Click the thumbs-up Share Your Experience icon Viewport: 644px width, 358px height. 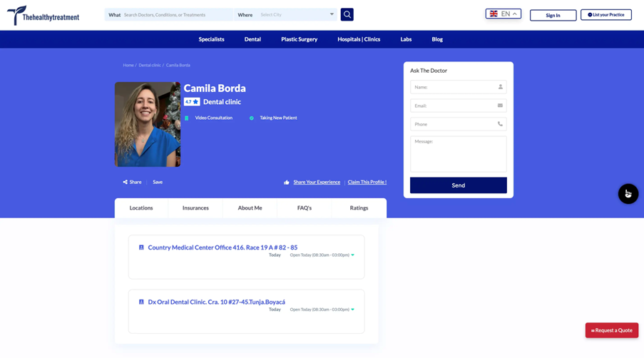[287, 183]
